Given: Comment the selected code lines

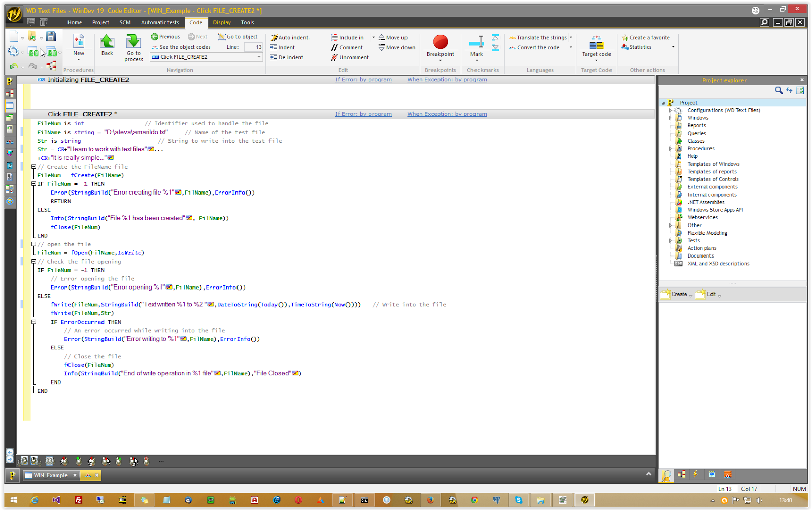Looking at the screenshot, I should (347, 47).
